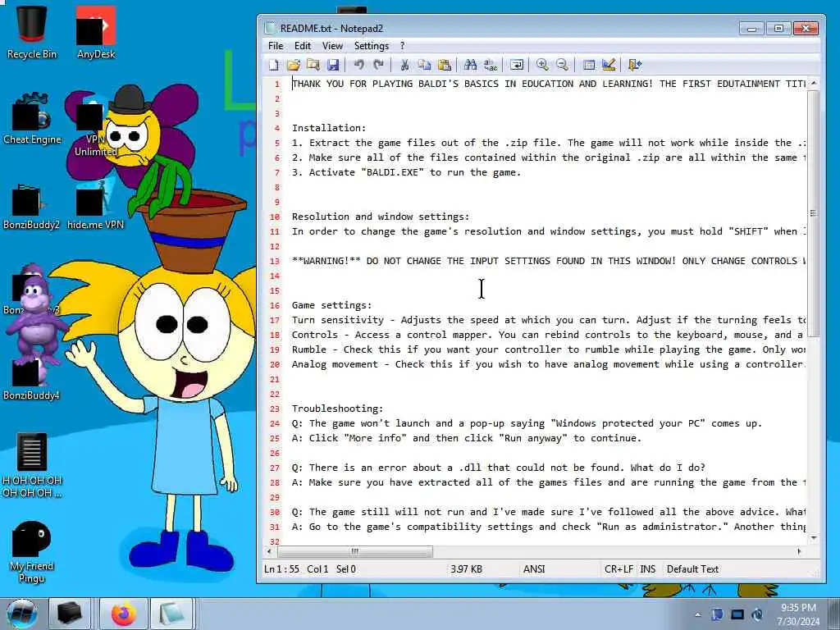The image size is (840, 630).
Task: Open the Select Scheme toolbar icon
Action: coord(589,65)
